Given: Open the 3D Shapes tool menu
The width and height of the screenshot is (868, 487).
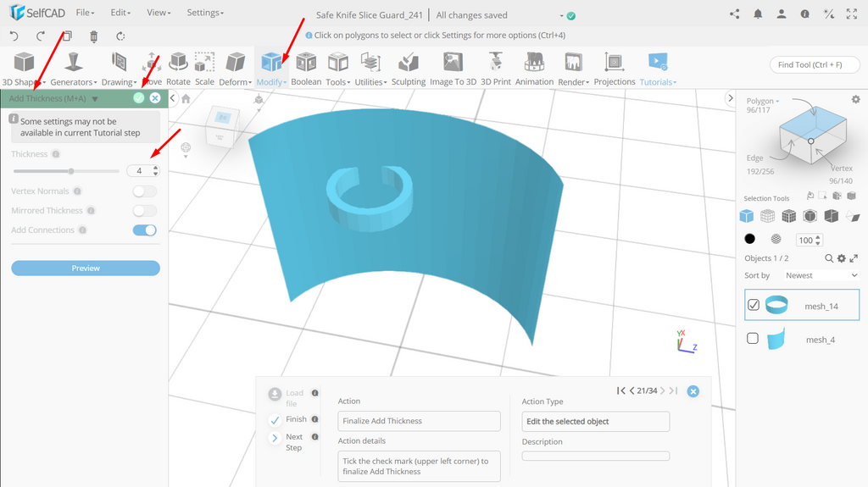Looking at the screenshot, I should coord(24,69).
